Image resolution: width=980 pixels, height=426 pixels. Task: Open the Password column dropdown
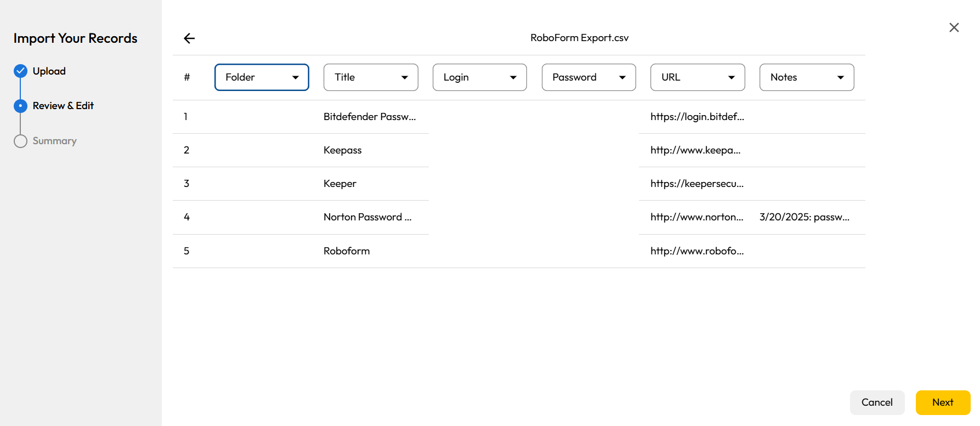[x=588, y=77]
